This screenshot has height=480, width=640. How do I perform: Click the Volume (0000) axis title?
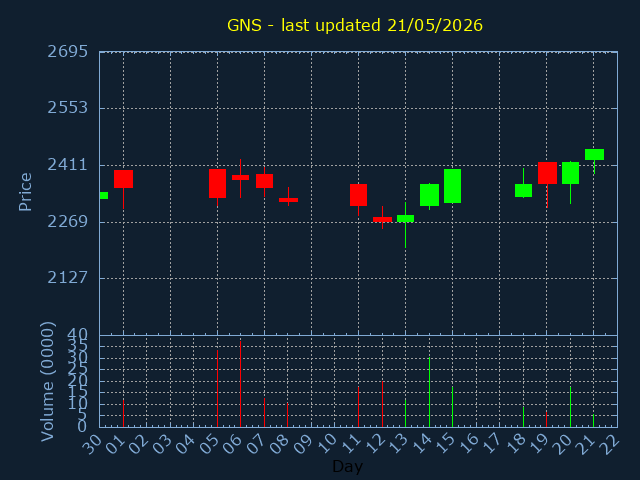[x=47, y=382]
